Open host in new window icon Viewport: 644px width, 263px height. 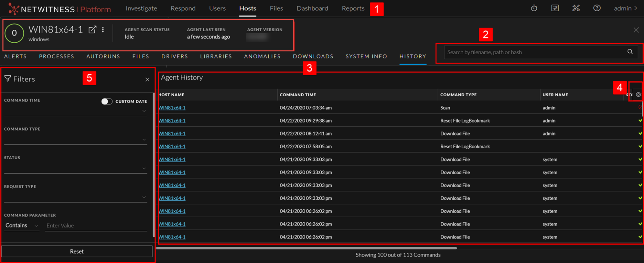(x=92, y=30)
